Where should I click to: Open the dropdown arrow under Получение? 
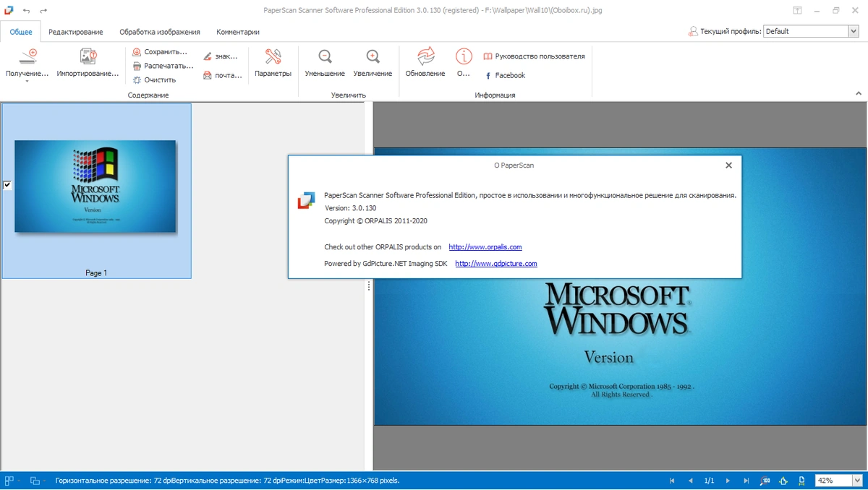tap(27, 82)
